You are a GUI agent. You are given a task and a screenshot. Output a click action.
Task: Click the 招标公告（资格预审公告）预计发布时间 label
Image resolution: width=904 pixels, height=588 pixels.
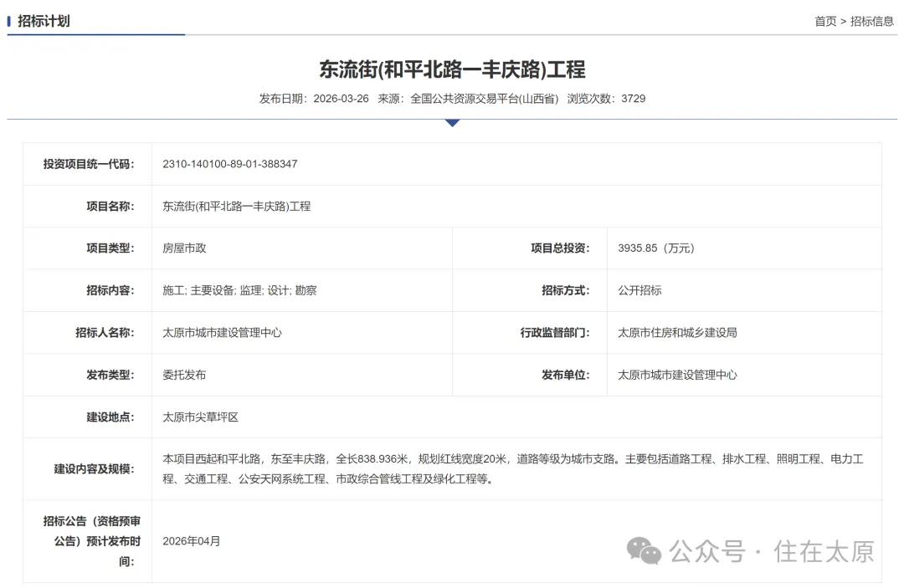(92, 541)
